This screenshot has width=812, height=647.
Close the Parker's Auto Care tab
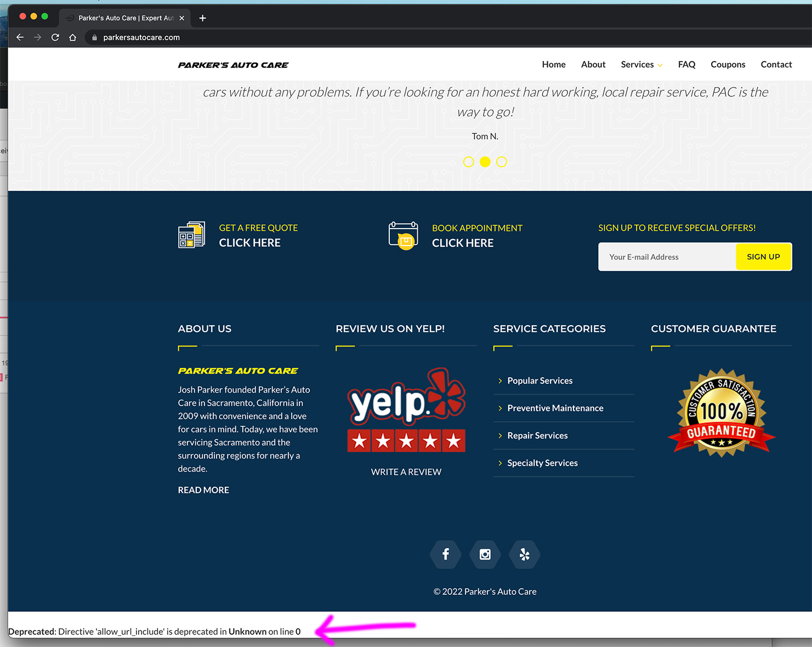182,18
